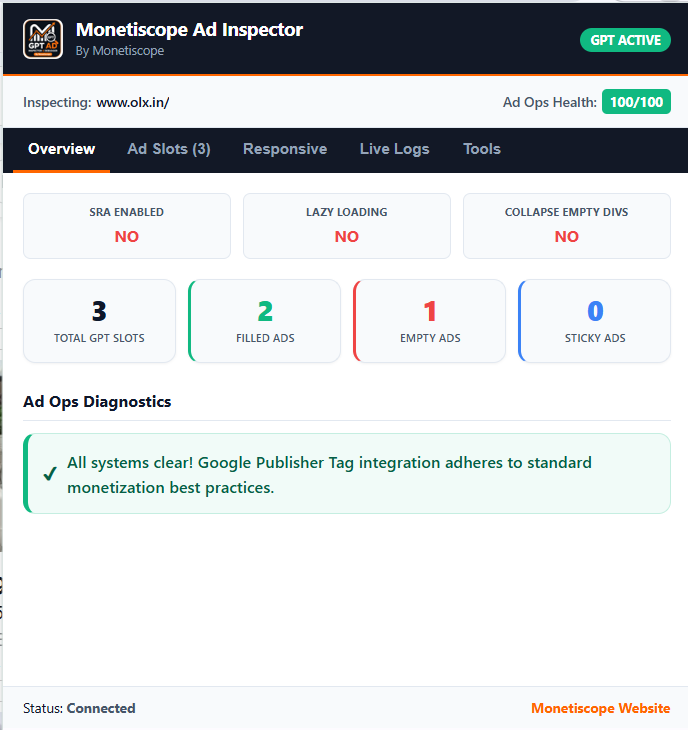
Task: Click the GPT ACTIVE status badge
Action: [625, 41]
